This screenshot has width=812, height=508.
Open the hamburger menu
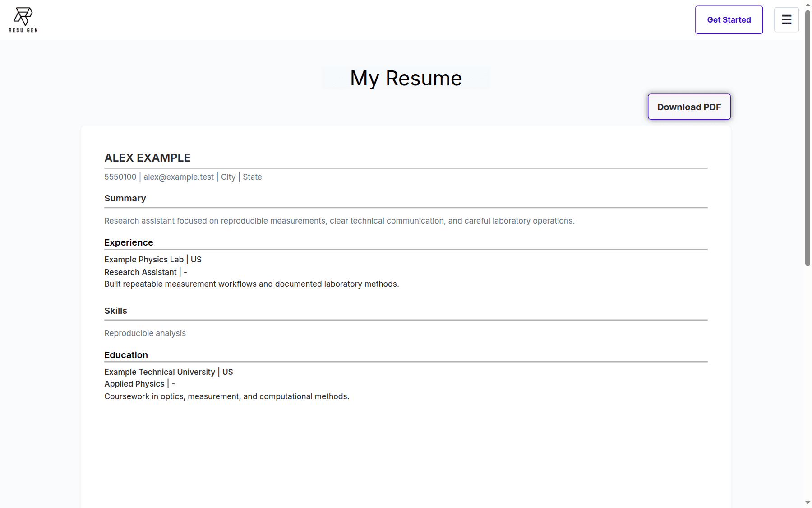[786, 20]
